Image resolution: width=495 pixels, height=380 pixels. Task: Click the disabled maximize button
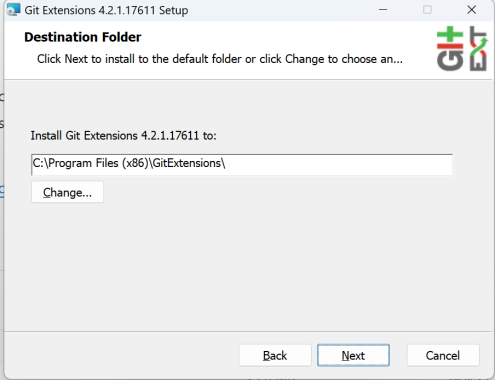[427, 10]
